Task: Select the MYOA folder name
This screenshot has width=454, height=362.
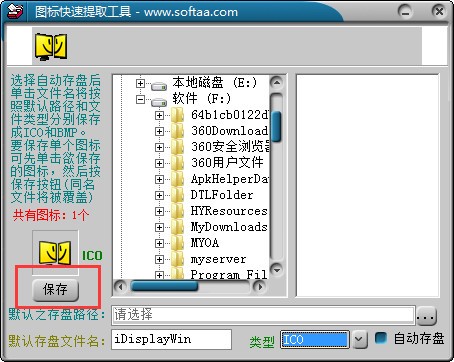Action: 205,243
